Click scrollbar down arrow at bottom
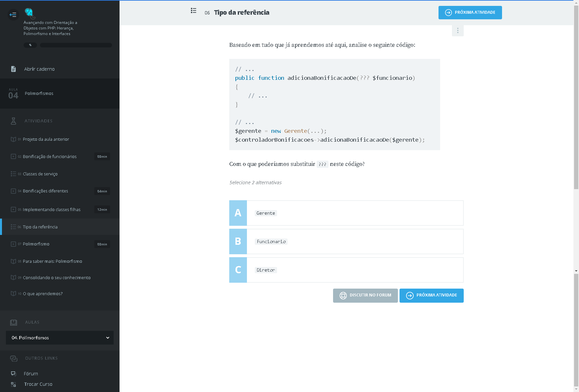Image resolution: width=579 pixels, height=392 pixels. pyautogui.click(x=576, y=389)
